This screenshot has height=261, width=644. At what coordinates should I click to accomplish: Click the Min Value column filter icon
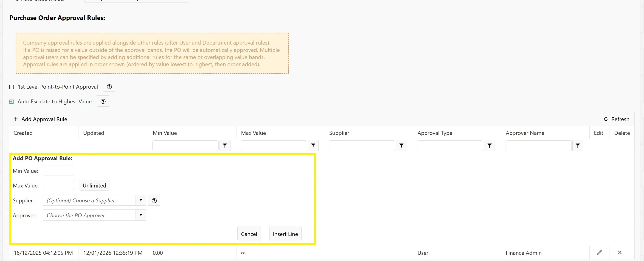pyautogui.click(x=225, y=146)
